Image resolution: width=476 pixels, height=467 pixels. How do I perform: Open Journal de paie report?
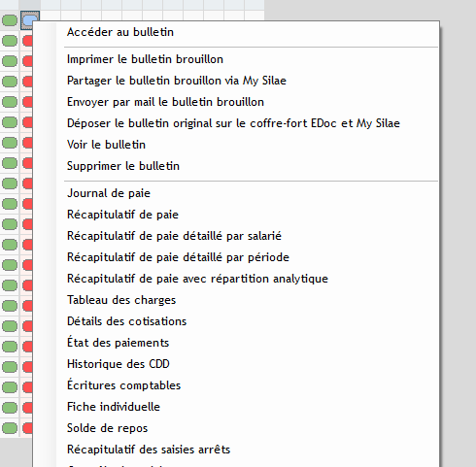tap(109, 193)
